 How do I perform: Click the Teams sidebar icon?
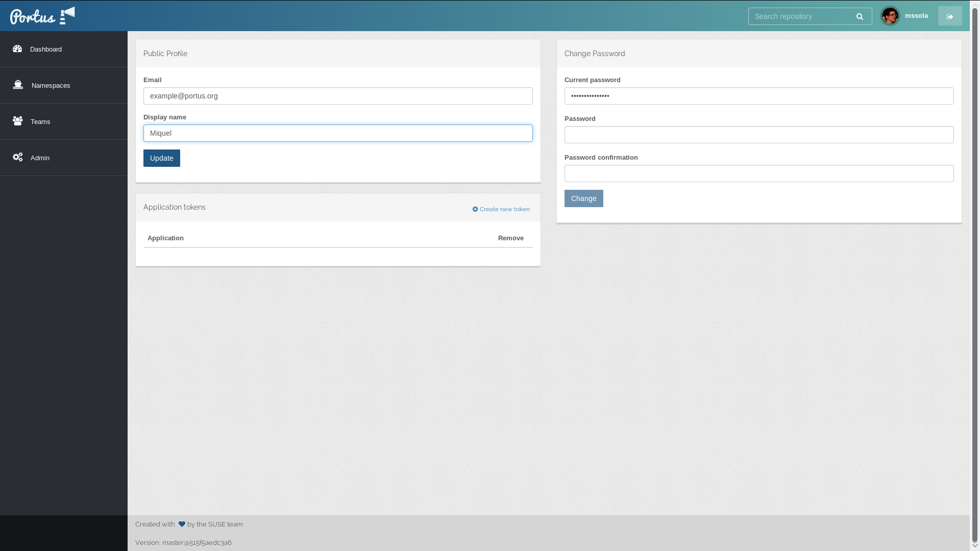pos(17,121)
